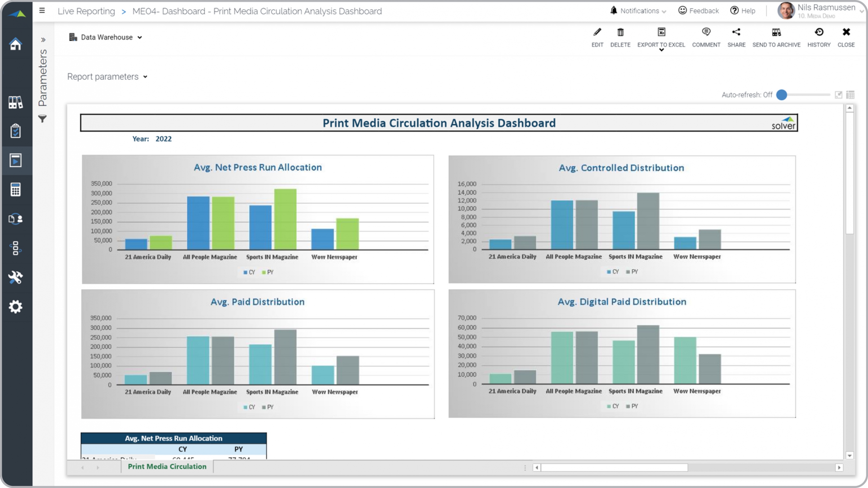This screenshot has width=868, height=488.
Task: Open the History clock icon
Action: pos(819,33)
